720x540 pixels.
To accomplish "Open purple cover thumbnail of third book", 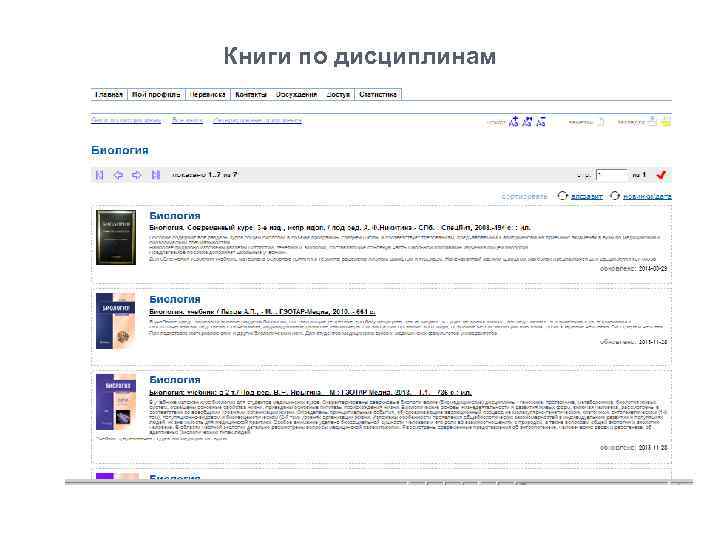I will [116, 402].
